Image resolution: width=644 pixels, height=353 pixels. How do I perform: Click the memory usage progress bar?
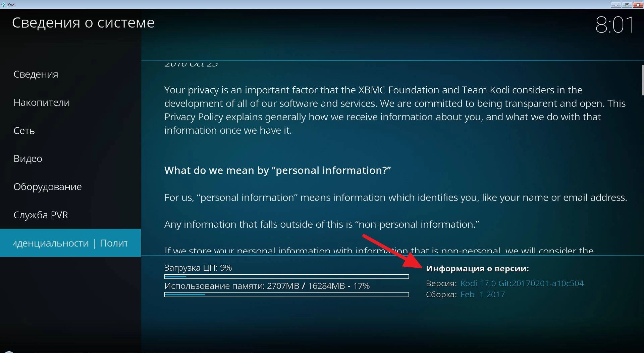point(287,295)
